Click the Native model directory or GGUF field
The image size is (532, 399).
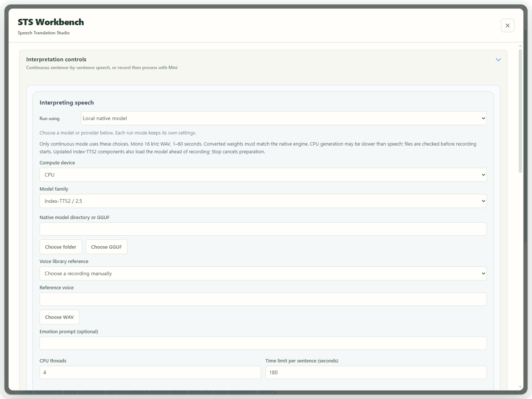[263, 229]
